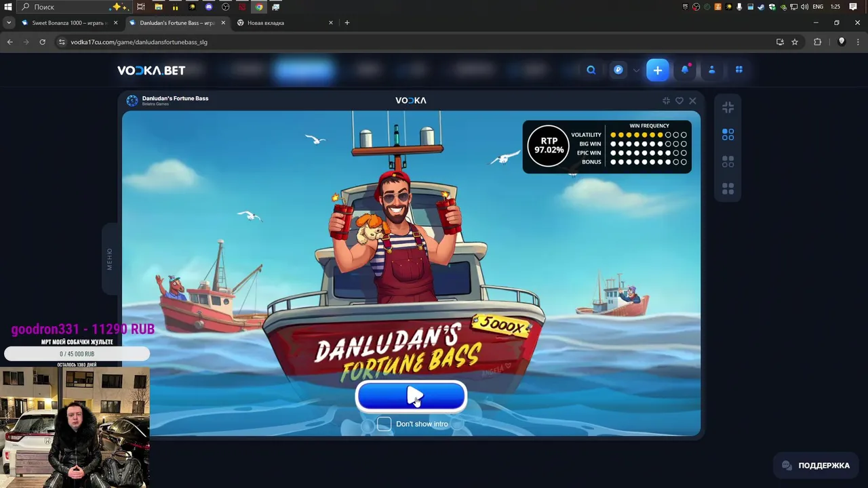The height and width of the screenshot is (488, 868).
Task: Open the Windows Start menu
Action: 8,7
